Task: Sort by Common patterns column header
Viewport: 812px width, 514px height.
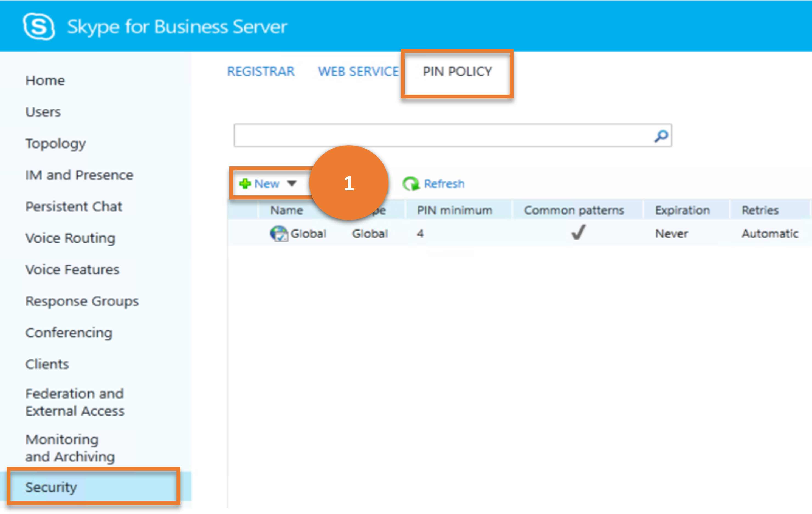Action: point(574,210)
